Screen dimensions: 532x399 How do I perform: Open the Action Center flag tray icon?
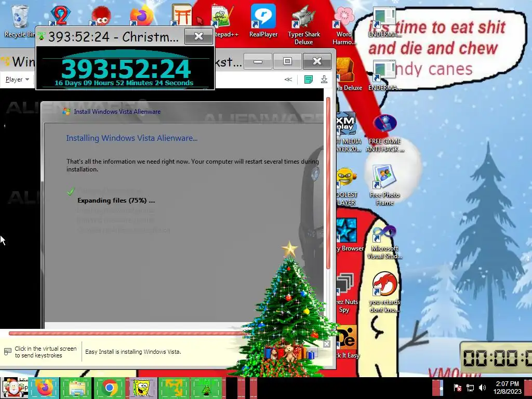click(457, 388)
